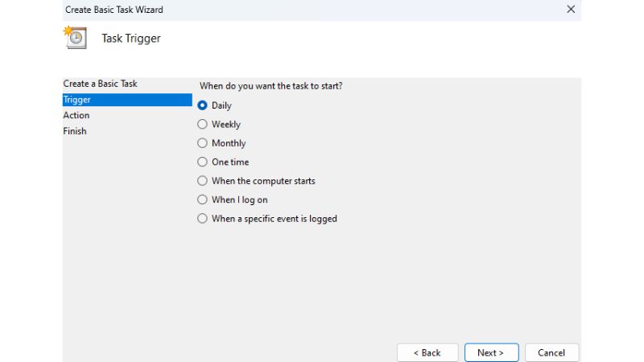Pick the One time trigger option
Screen dimensions: 644x362
(x=203, y=162)
